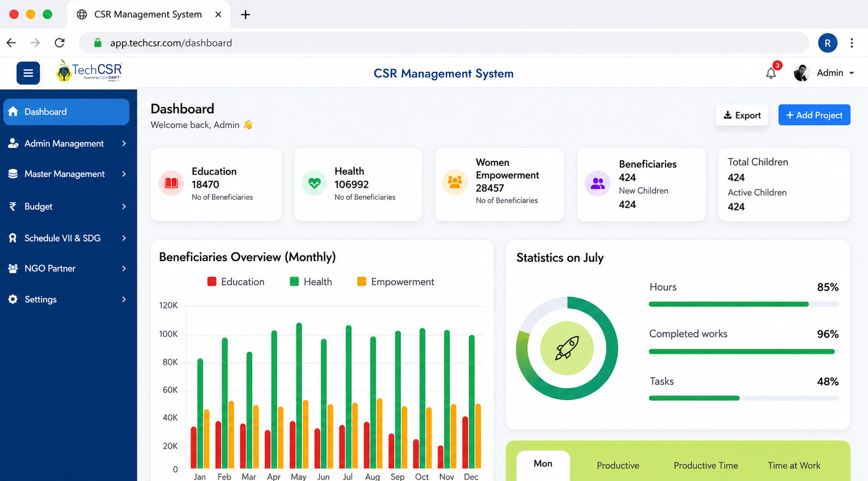Open the Admin user dropdown
This screenshot has width=868, height=481.
coord(824,73)
